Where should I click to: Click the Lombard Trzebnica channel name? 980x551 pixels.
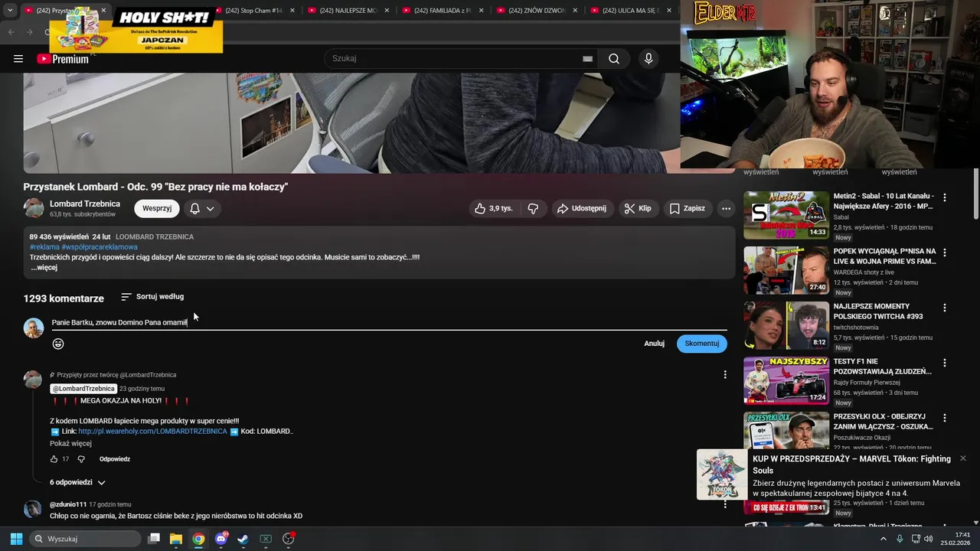tap(85, 204)
